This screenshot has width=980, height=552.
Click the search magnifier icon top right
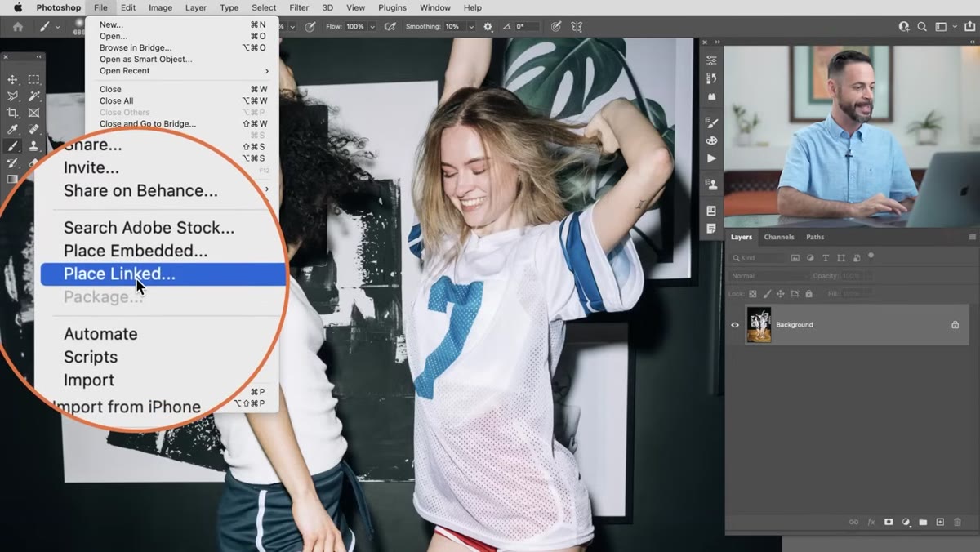(x=922, y=27)
